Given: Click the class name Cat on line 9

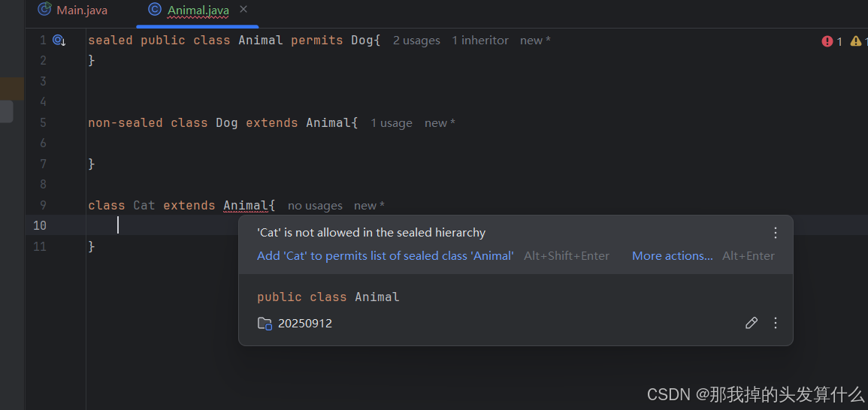Looking at the screenshot, I should coord(144,205).
